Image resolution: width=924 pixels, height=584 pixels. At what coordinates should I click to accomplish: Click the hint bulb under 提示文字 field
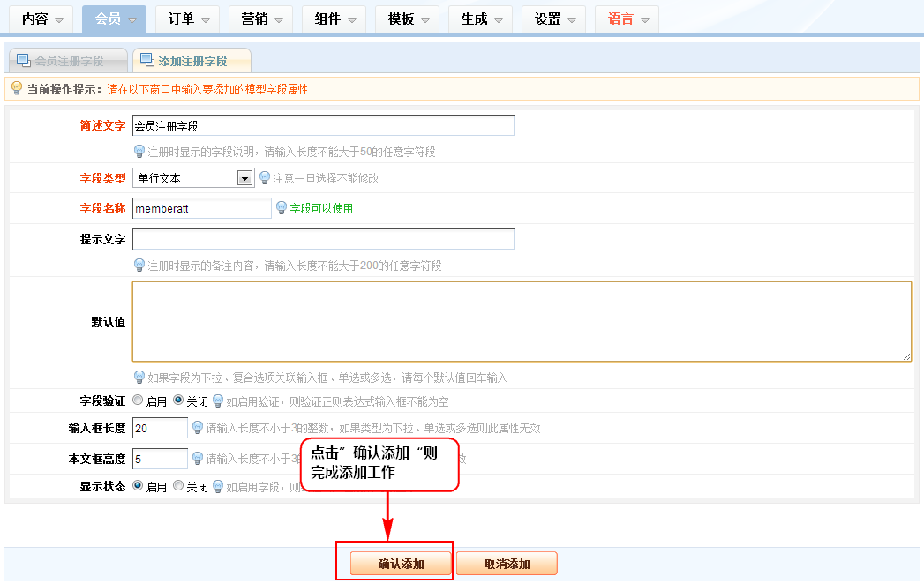(x=139, y=265)
